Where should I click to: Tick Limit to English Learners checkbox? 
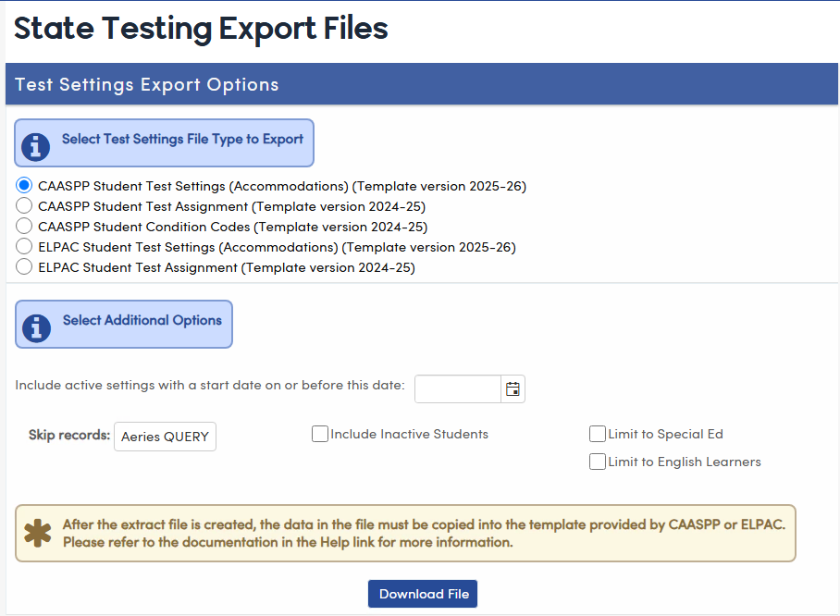598,462
